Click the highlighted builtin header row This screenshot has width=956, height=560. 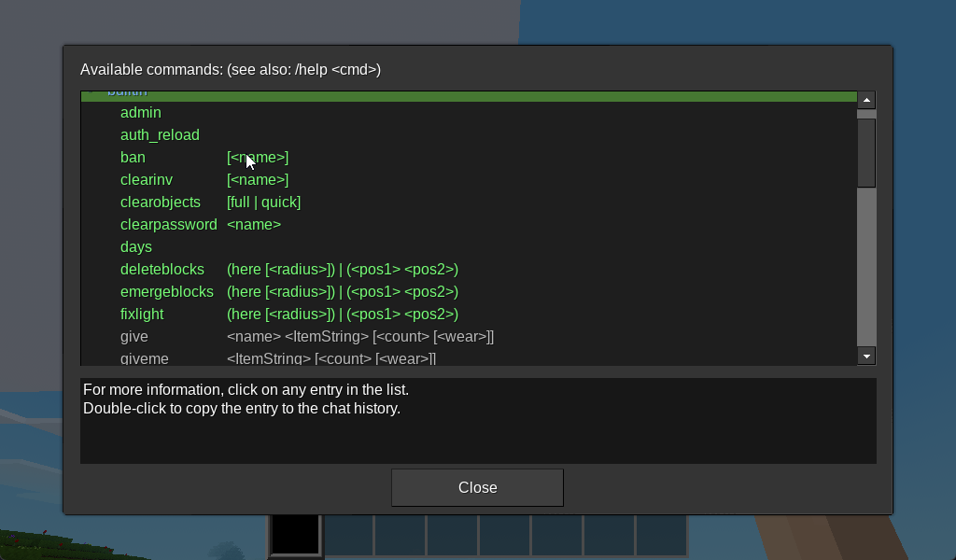pyautogui.click(x=469, y=96)
